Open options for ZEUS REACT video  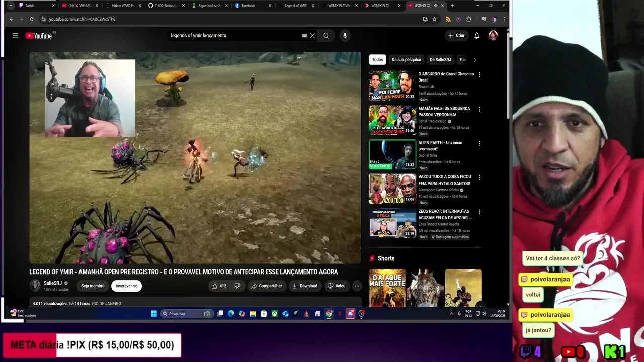click(479, 212)
